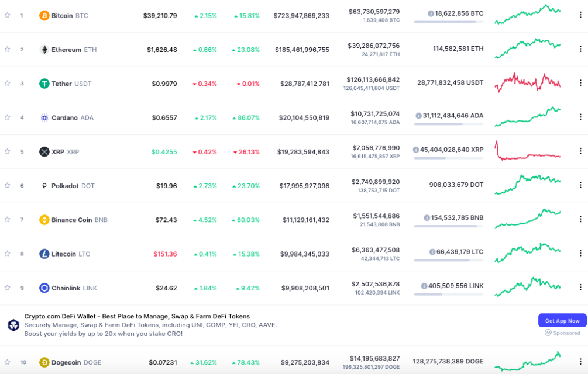The image size is (588, 374).
Task: Star Bitcoin to add to watchlist
Action: (8, 15)
